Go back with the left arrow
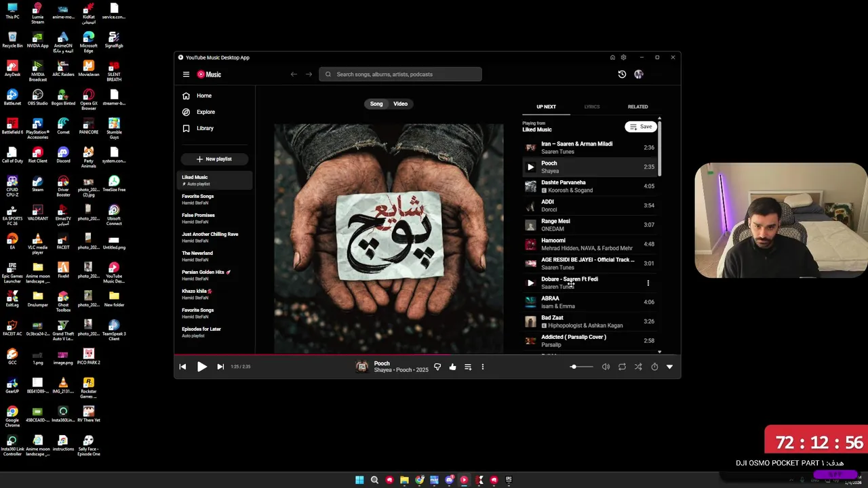868x488 pixels. [294, 75]
